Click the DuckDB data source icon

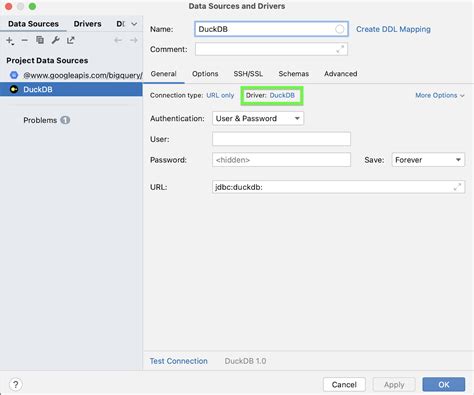(x=14, y=89)
